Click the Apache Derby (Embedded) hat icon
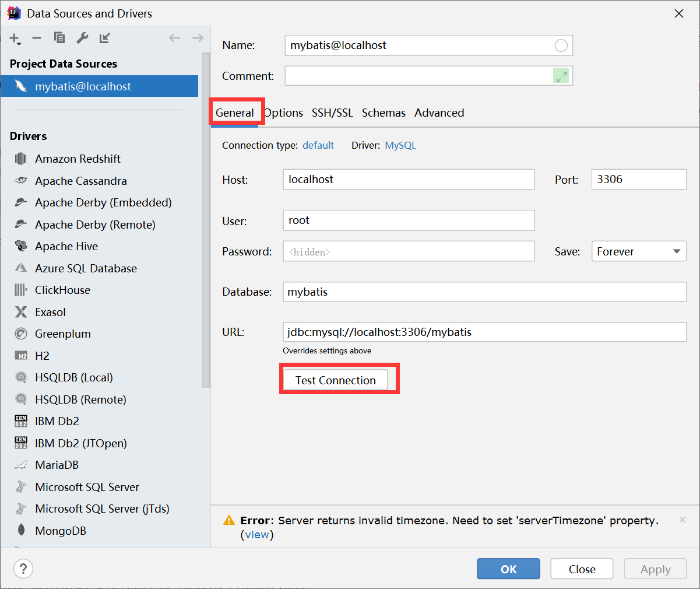The width and height of the screenshot is (700, 589). [x=21, y=202]
